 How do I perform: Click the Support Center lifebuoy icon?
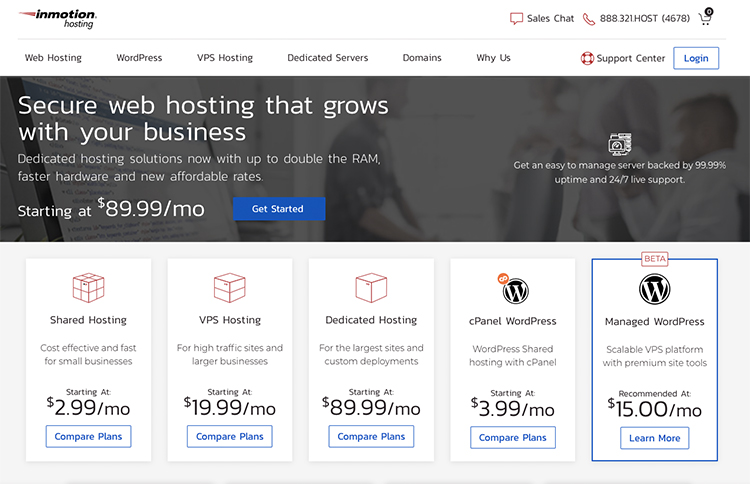(x=587, y=58)
